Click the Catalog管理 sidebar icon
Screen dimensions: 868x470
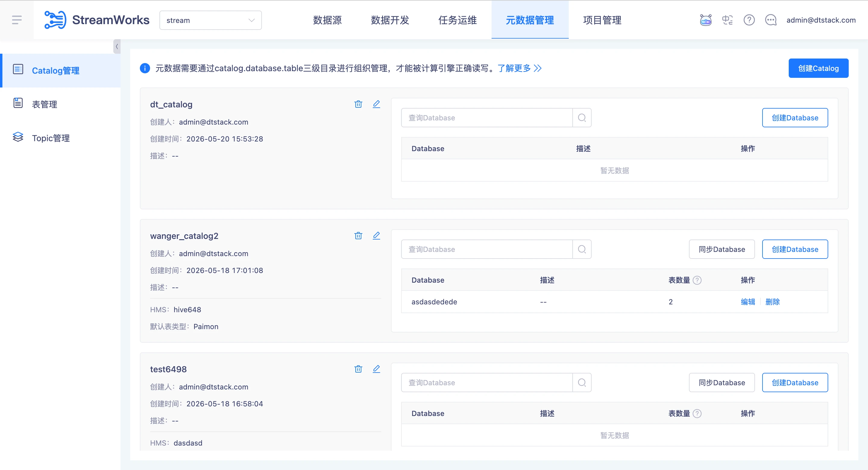[x=18, y=69]
